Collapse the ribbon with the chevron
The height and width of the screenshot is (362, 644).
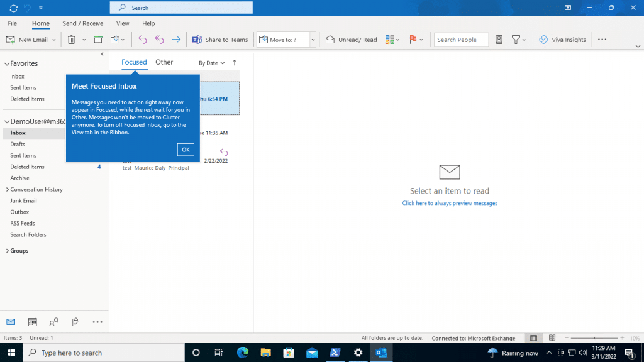[x=638, y=47]
